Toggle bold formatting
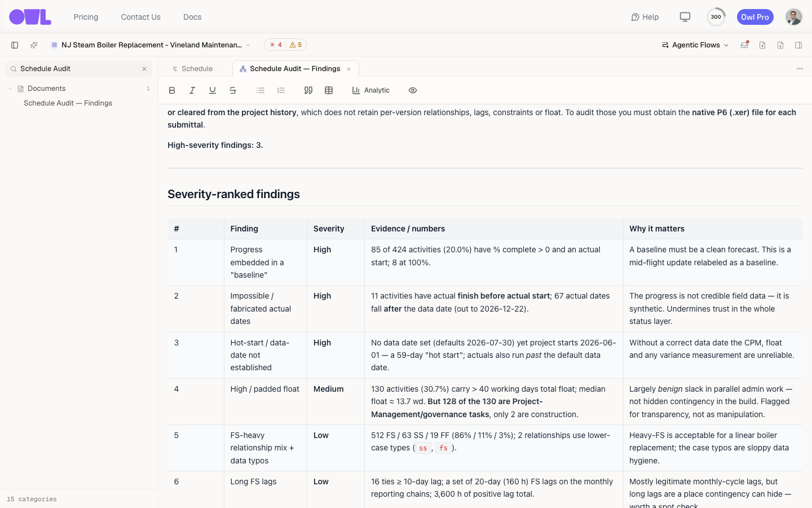Image resolution: width=812 pixels, height=508 pixels. pyautogui.click(x=172, y=90)
